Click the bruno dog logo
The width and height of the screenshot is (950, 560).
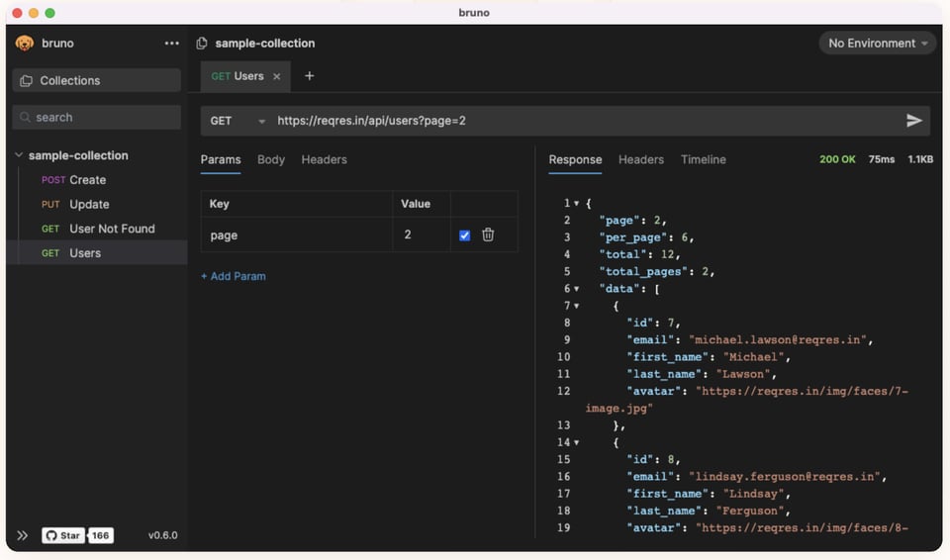[25, 44]
